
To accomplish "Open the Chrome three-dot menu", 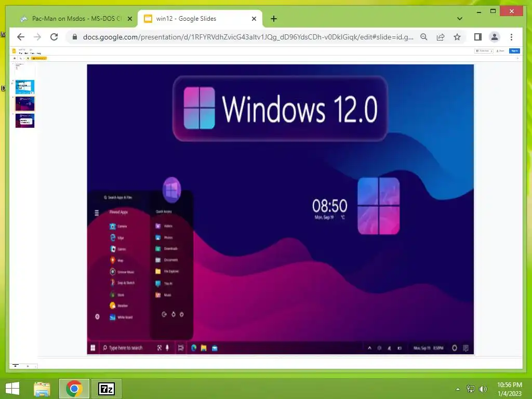I will pos(511,37).
